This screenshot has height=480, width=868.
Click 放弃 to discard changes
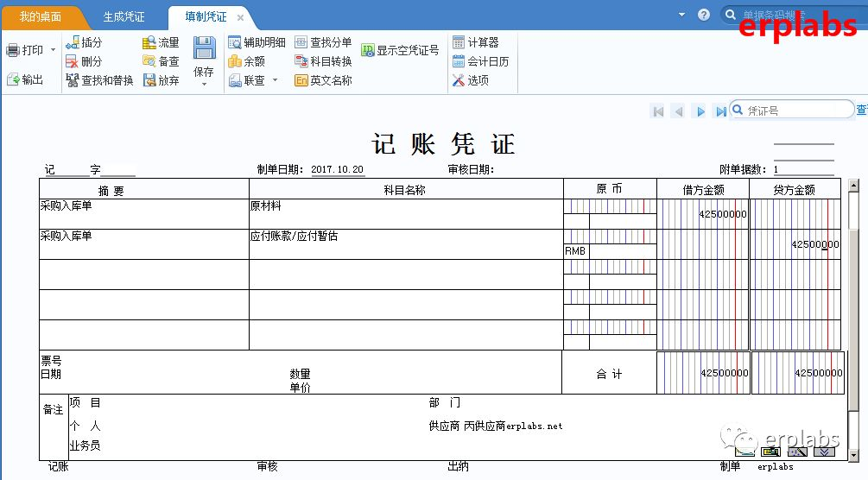tap(162, 80)
